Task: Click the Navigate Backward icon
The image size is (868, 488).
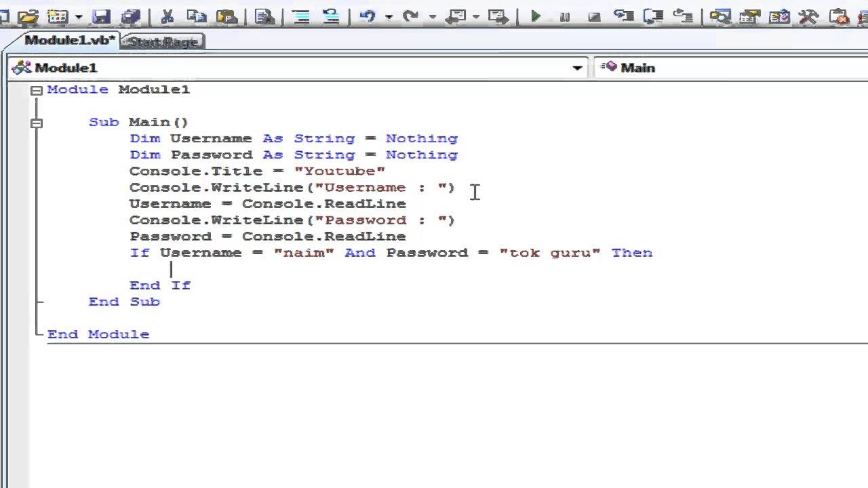Action: tap(456, 16)
